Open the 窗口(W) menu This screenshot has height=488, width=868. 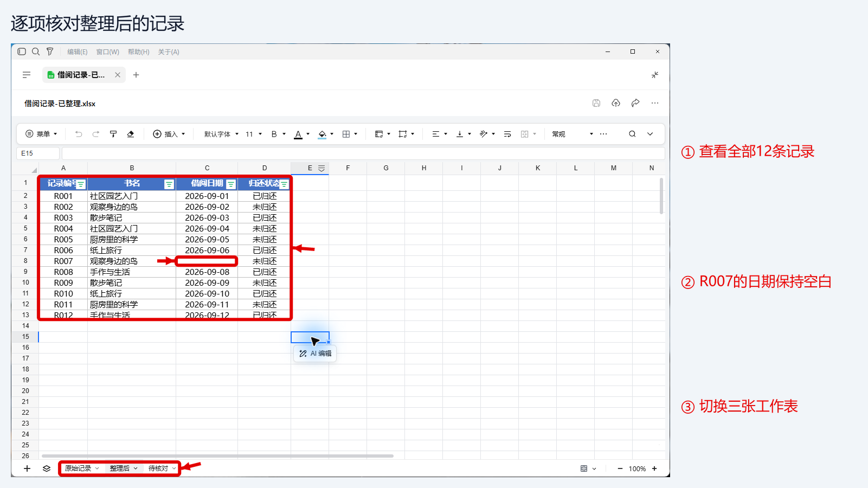(x=108, y=52)
